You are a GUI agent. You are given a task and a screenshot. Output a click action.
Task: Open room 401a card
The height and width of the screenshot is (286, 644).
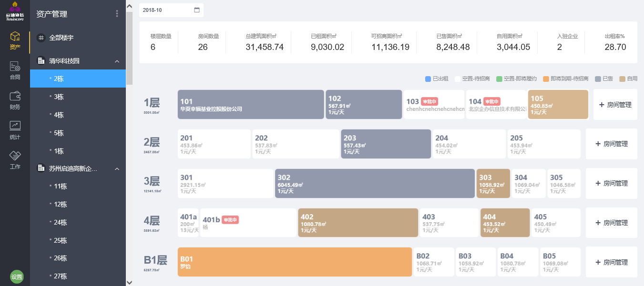coord(188,223)
